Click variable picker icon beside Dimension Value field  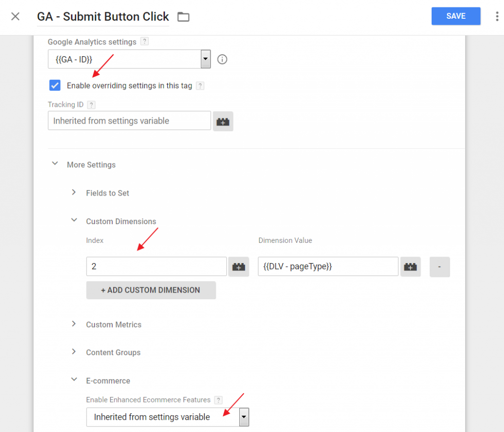410,266
